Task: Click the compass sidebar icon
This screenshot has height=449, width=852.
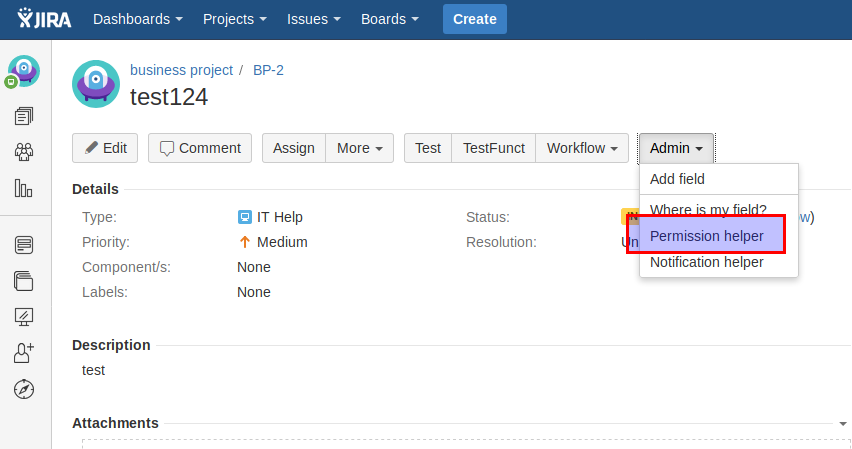Action: [x=24, y=389]
